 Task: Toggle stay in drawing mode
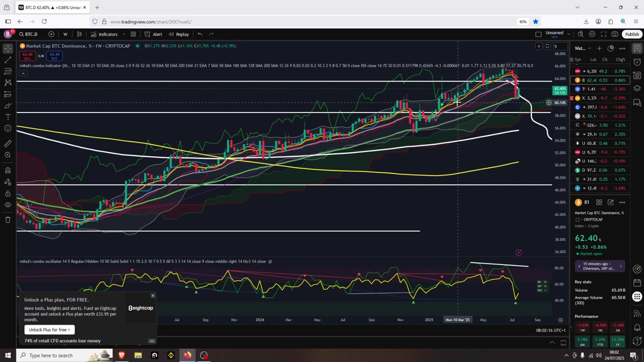point(8,182)
